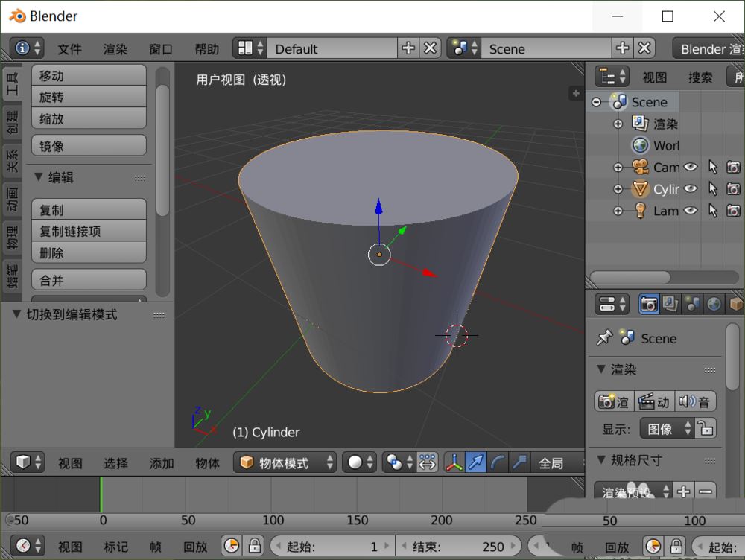Expand the Lamp object in outliner
The image size is (745, 560).
[618, 211]
